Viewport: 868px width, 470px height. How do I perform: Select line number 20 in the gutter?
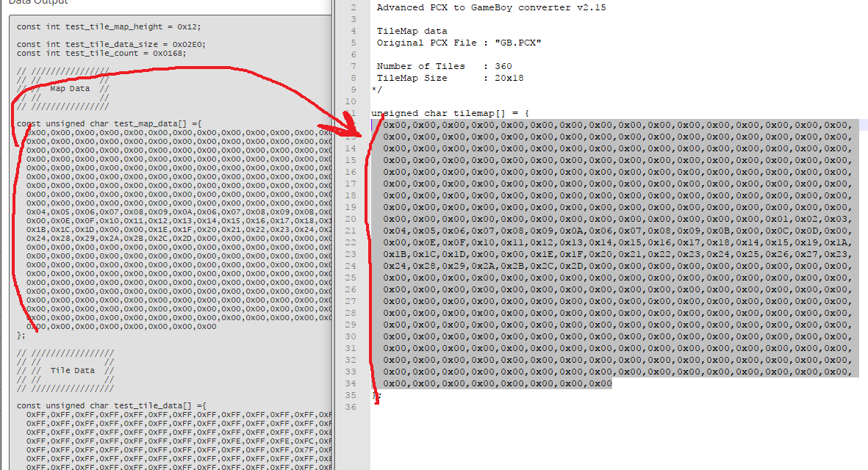351,219
